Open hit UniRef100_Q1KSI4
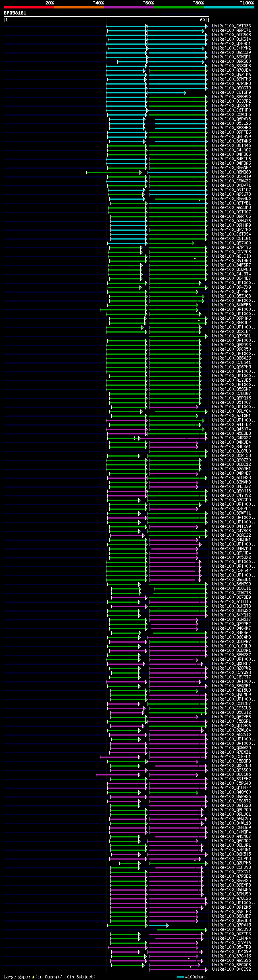 231,39
